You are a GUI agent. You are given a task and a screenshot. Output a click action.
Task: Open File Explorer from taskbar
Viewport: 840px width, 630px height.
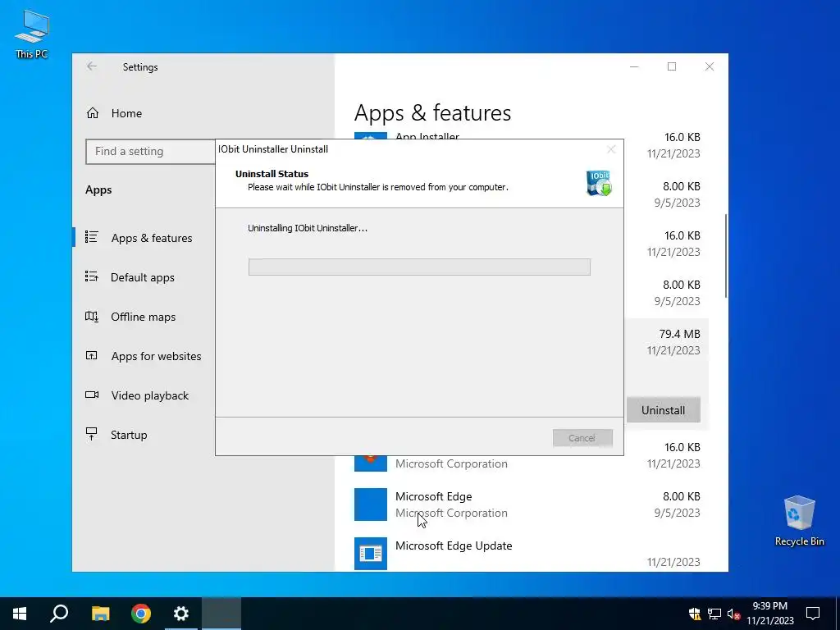coord(100,614)
